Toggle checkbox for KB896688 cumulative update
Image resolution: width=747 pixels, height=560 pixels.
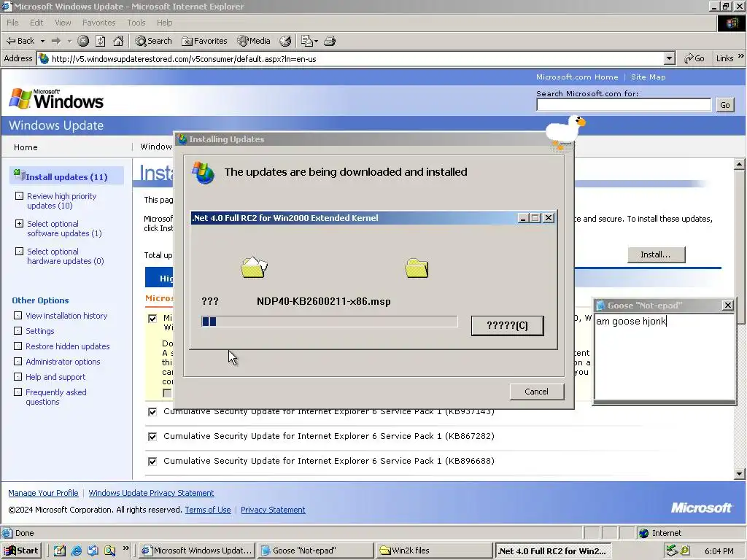pos(152,462)
